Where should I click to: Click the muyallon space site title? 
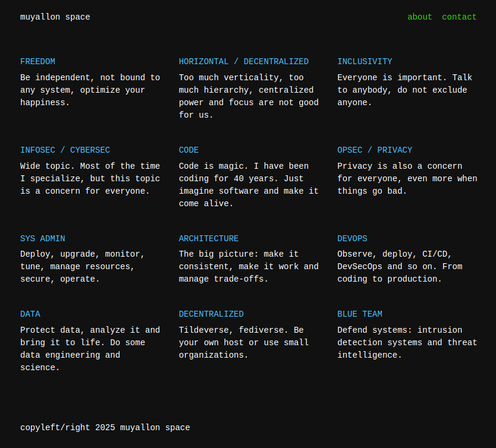(x=55, y=17)
